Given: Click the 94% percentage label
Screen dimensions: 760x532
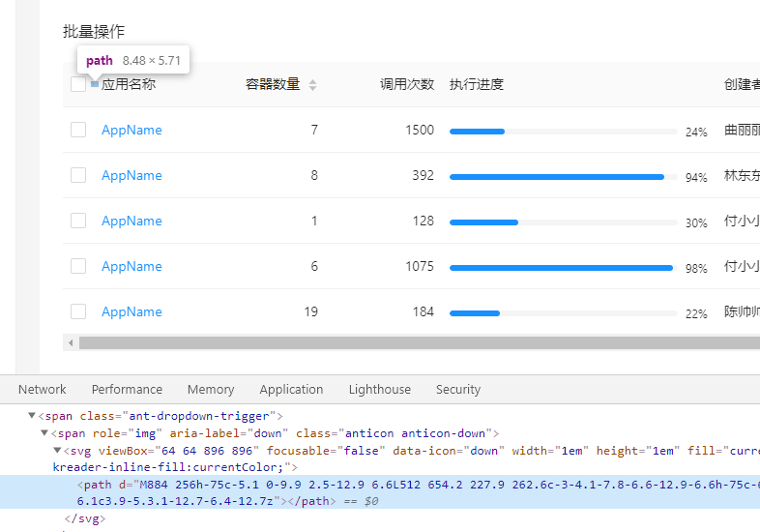Looking at the screenshot, I should tap(696, 178).
